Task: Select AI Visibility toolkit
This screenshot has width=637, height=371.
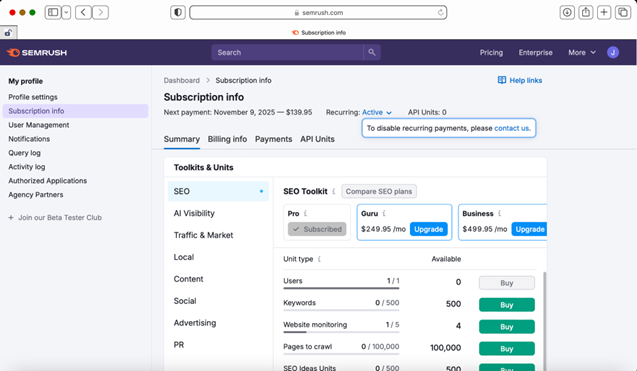Action: (x=218, y=213)
